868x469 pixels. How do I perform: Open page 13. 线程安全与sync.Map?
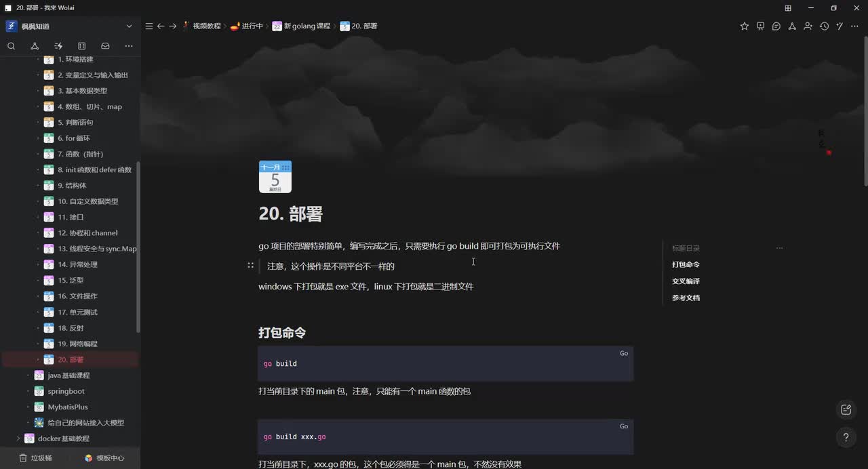[97, 249]
